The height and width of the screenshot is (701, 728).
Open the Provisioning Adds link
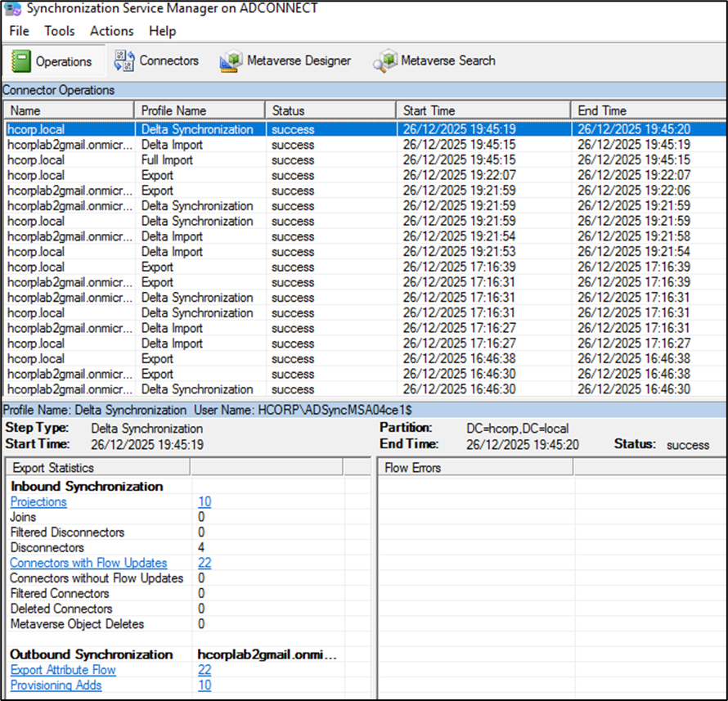point(56,685)
